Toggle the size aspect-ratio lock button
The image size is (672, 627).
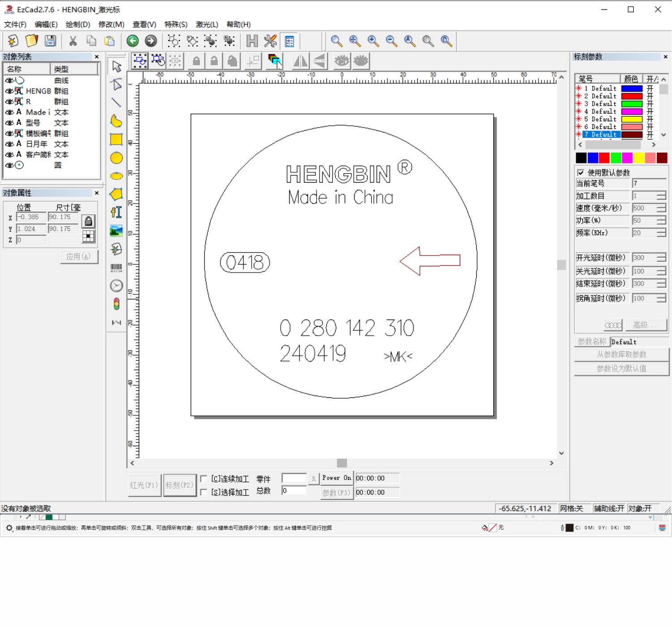click(88, 221)
